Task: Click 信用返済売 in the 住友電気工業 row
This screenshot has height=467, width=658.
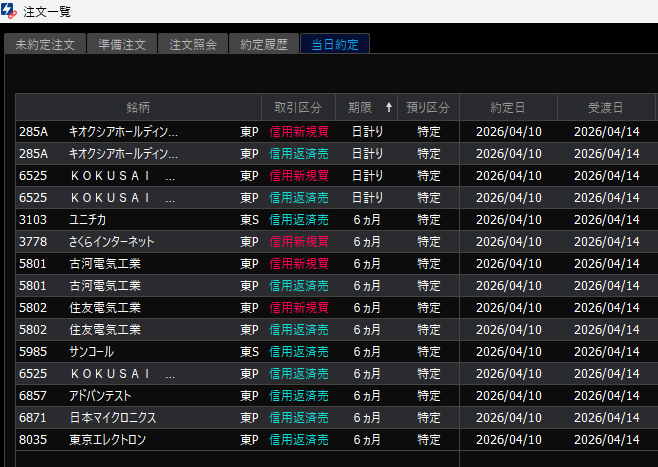Action: coord(298,329)
